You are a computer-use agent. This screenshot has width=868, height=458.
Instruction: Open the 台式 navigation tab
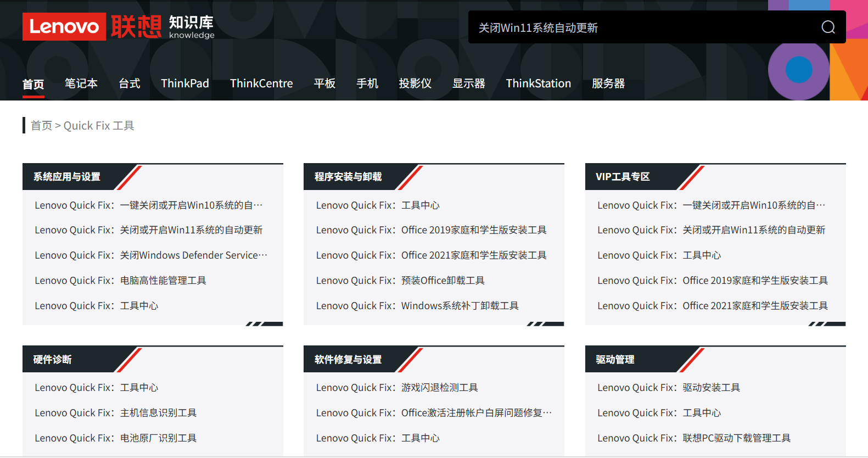130,83
